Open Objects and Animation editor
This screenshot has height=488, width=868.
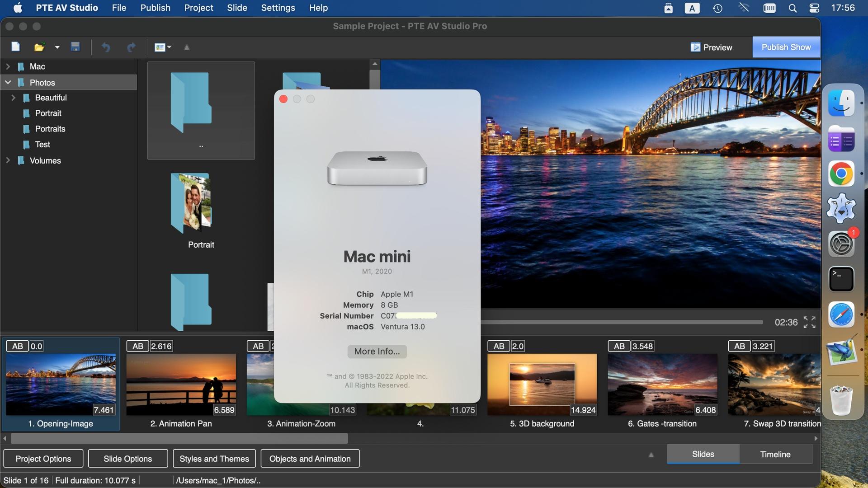[310, 459]
